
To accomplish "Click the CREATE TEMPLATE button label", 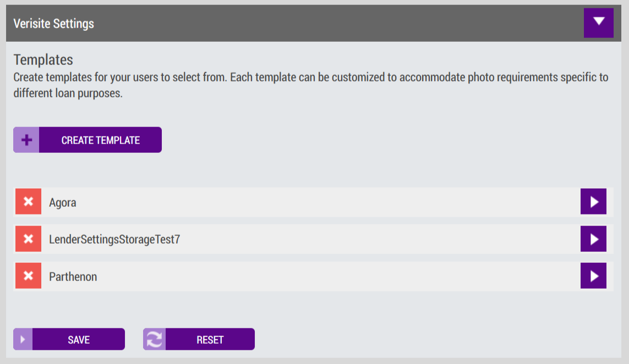I will click(x=100, y=140).
